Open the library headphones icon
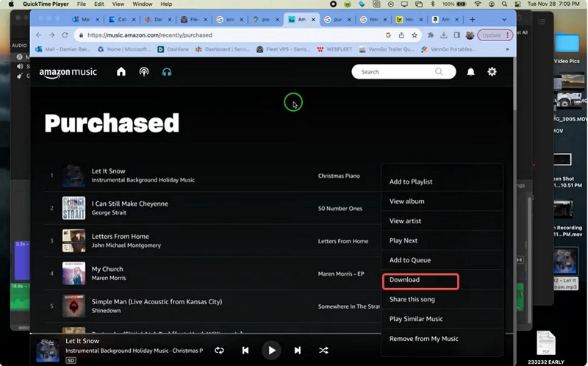The width and height of the screenshot is (588, 366). coord(167,72)
